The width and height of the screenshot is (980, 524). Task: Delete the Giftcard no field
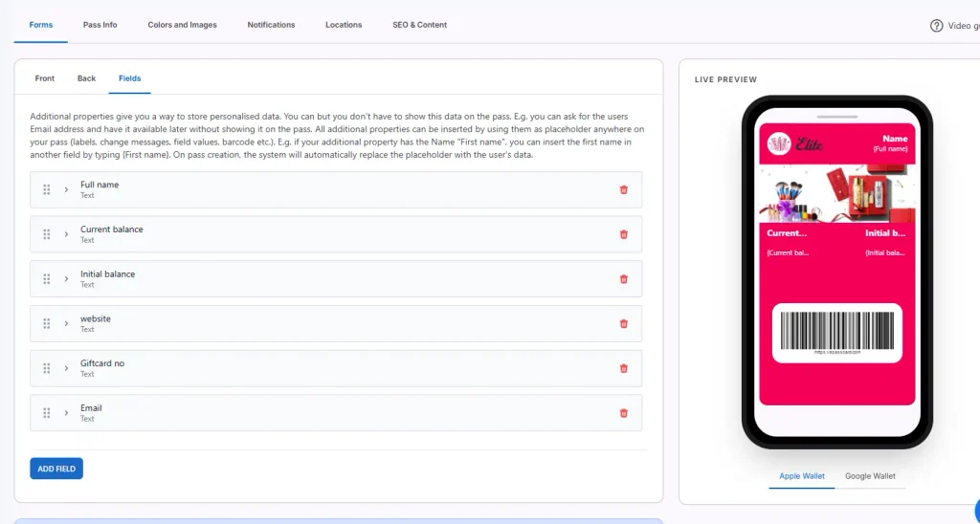[623, 368]
